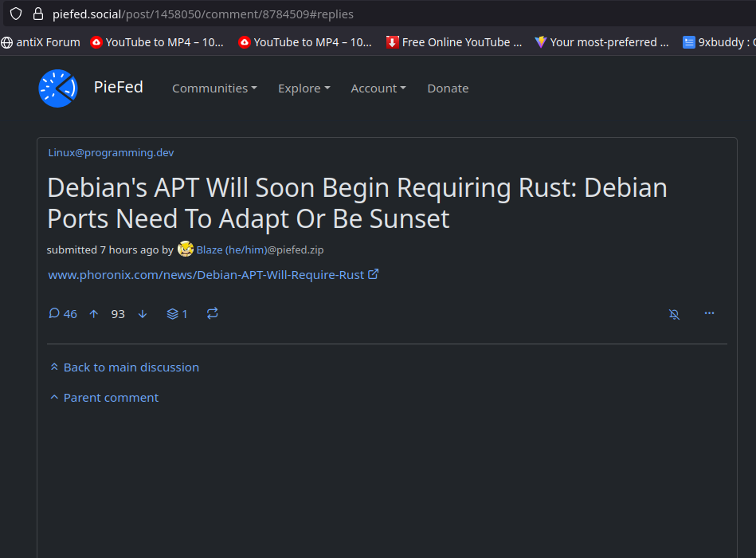This screenshot has height=558, width=756.
Task: Open the antiX Forum bookmark
Action: (41, 42)
